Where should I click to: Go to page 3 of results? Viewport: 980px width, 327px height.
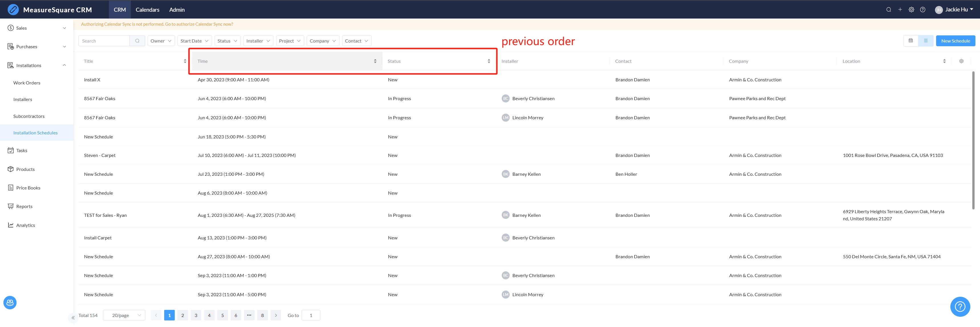pyautogui.click(x=196, y=315)
